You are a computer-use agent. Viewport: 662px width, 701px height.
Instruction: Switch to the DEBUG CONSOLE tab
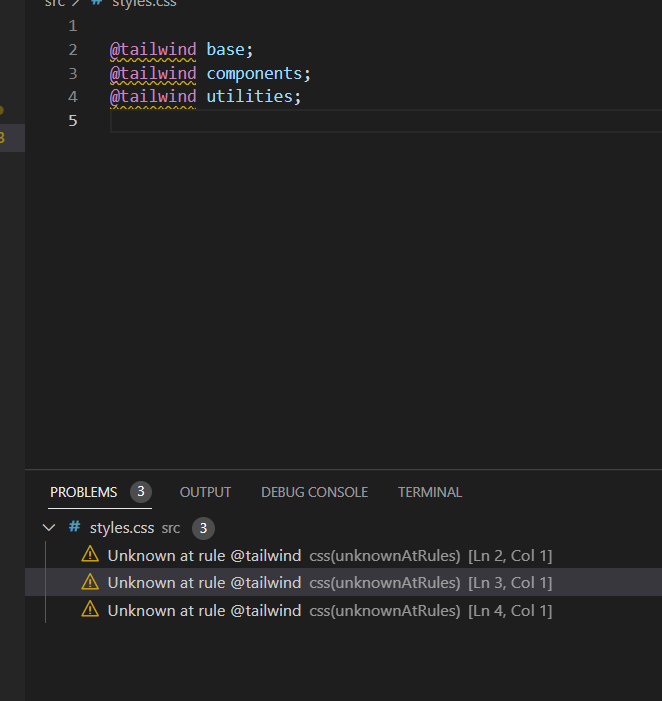[x=314, y=492]
